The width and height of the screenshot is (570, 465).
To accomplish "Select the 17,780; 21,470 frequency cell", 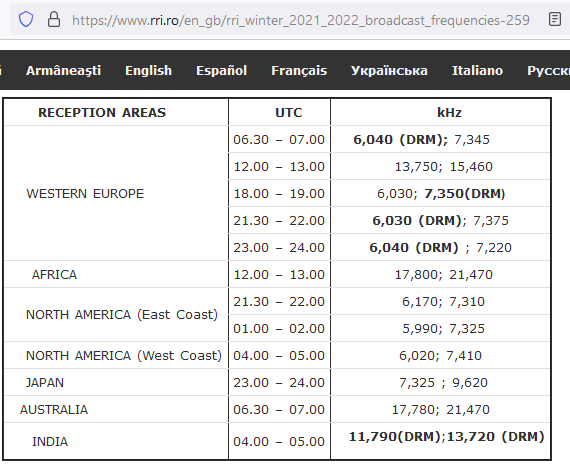I will point(440,409).
